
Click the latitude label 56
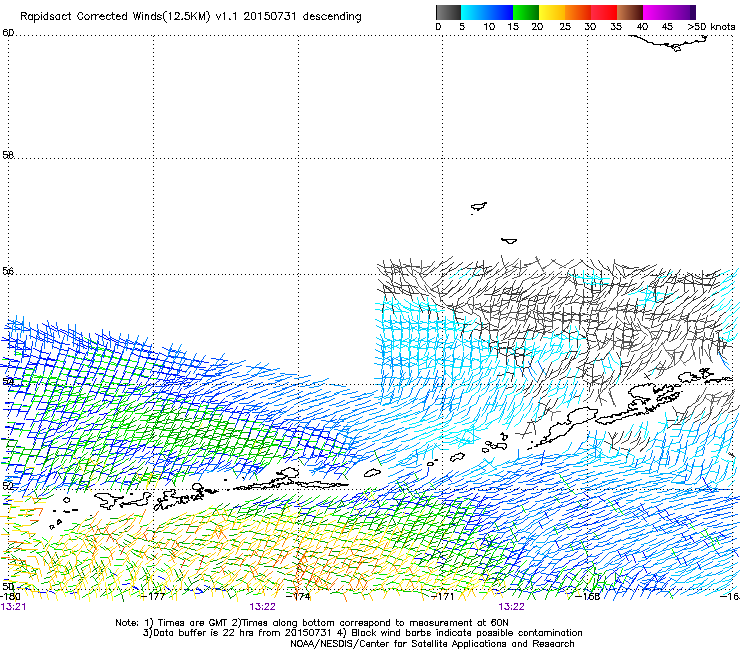click(x=8, y=271)
